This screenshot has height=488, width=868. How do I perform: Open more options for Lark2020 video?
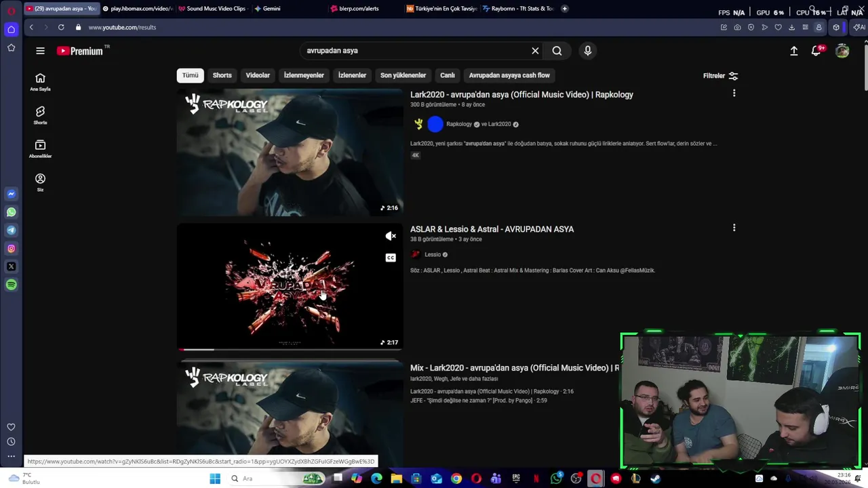734,94
